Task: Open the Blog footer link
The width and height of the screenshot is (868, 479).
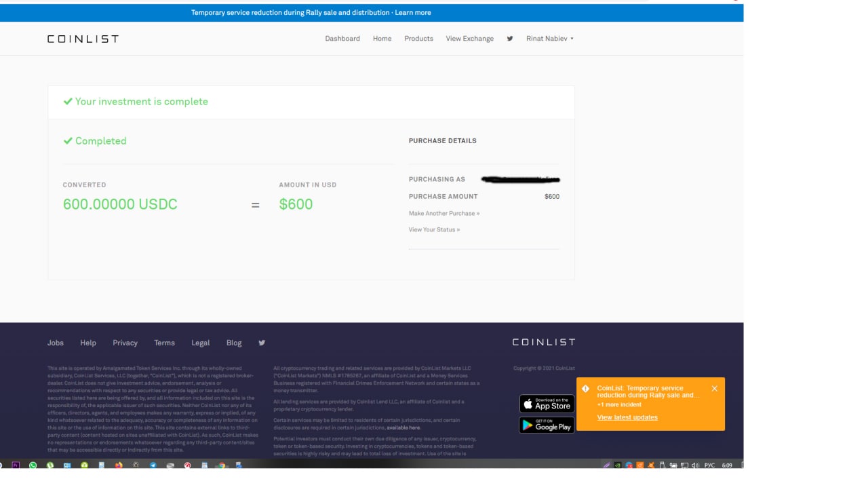Action: (234, 343)
